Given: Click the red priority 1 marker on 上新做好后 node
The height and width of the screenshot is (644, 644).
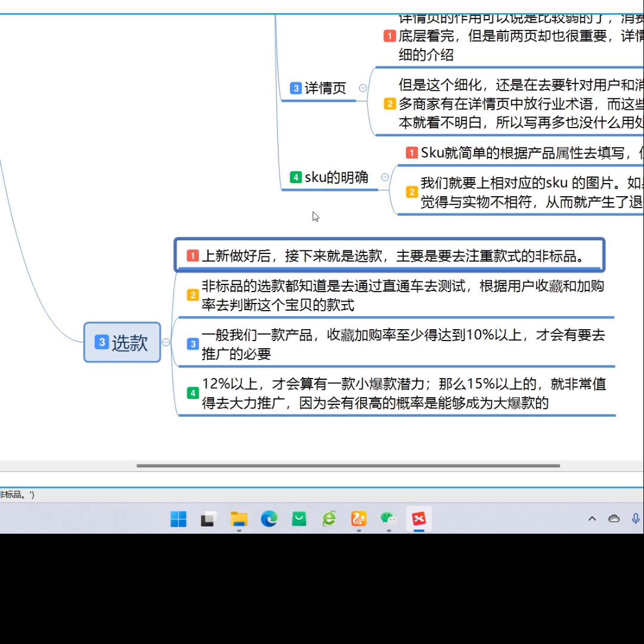Looking at the screenshot, I should coord(192,255).
